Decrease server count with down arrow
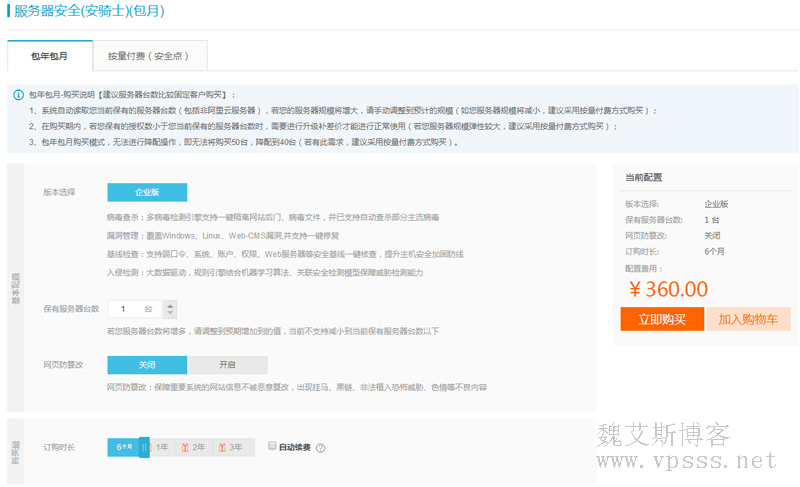 click(171, 314)
